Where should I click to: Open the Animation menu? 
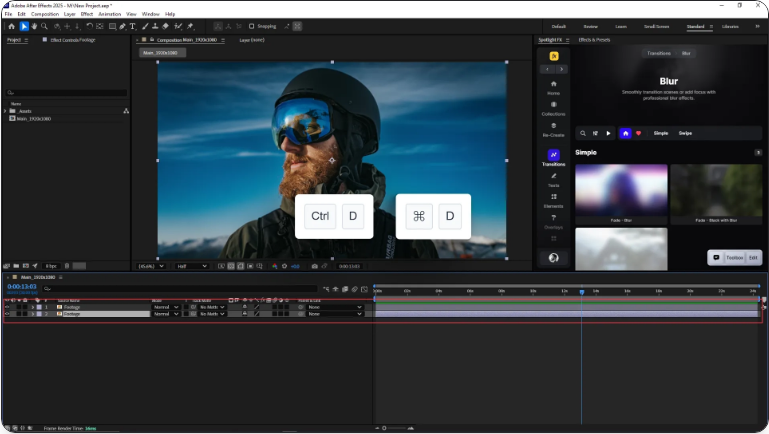click(109, 14)
